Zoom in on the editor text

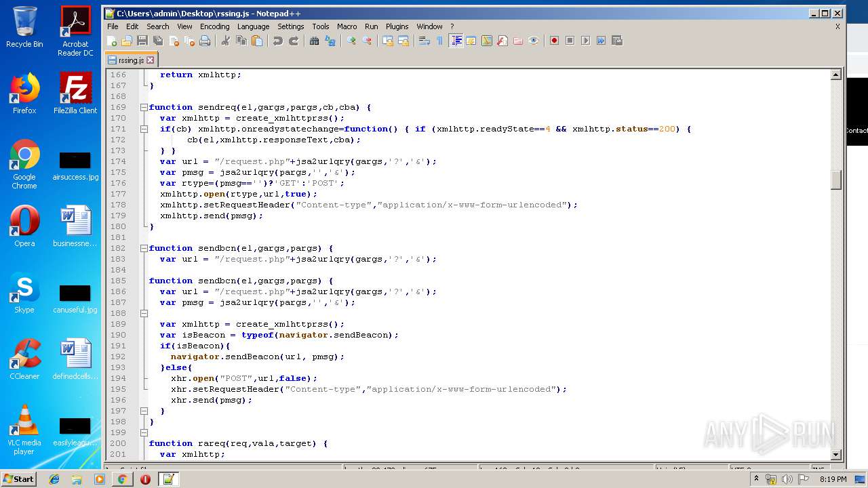pyautogui.click(x=351, y=41)
